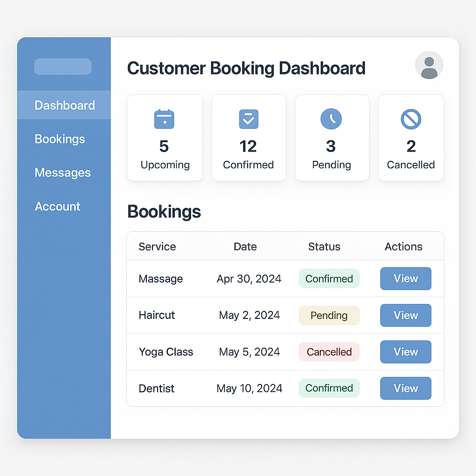Select the logo placeholder in sidebar
This screenshot has height=476, width=476.
click(x=63, y=66)
